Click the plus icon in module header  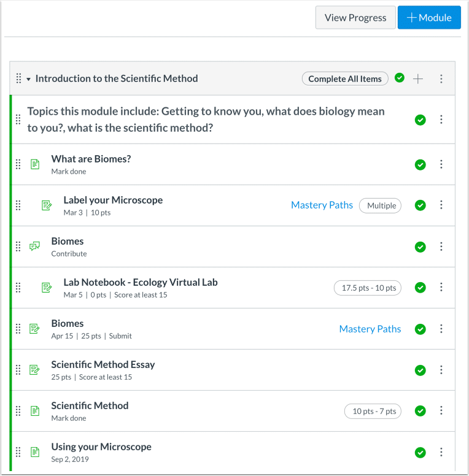pos(418,79)
